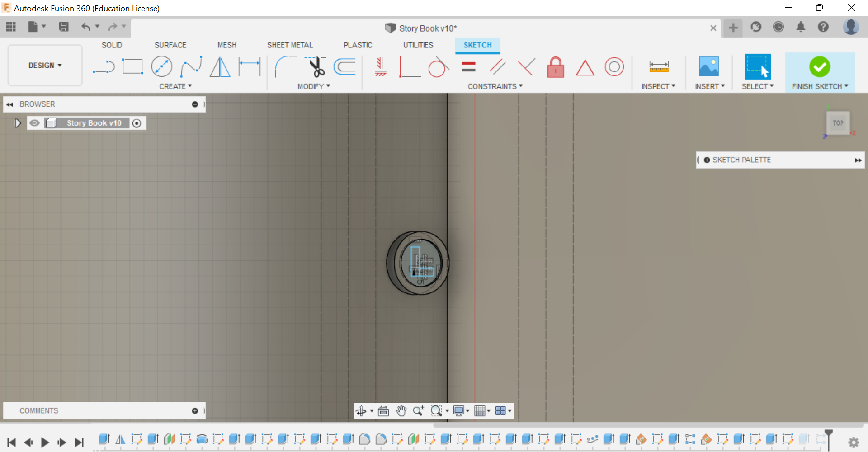
Task: Jump to the end of the timeline
Action: [79, 443]
